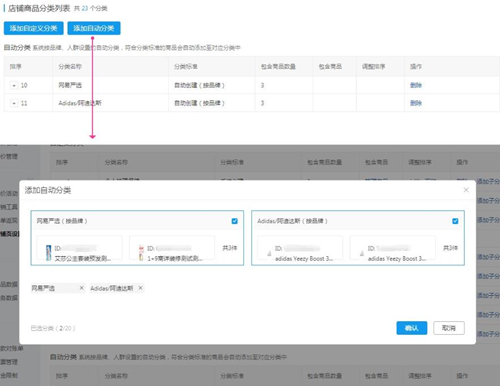Delete the Adidas/阿迪达斯 category in top table
Screen dimensions: 500x386
(416, 103)
